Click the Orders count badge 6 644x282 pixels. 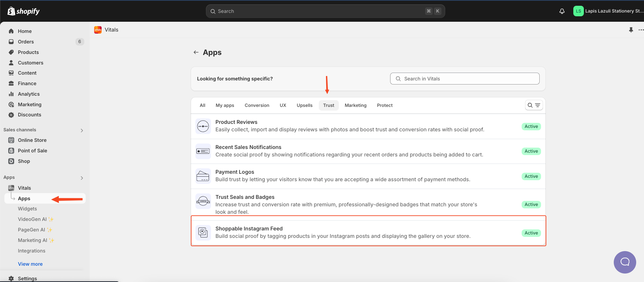(80, 42)
